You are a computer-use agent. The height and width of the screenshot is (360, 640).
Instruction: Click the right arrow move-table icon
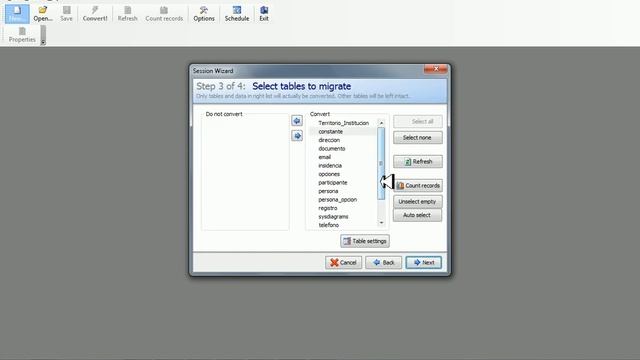coord(297,136)
